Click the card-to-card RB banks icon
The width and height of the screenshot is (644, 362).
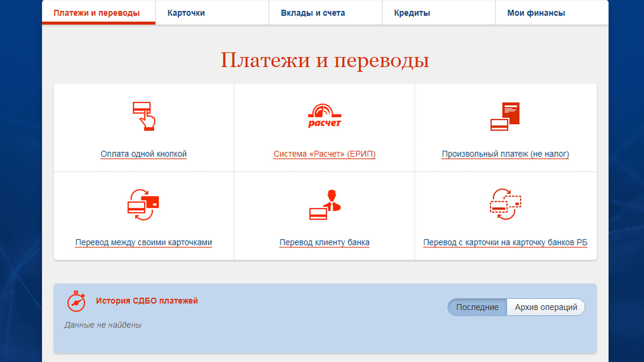pos(505,205)
